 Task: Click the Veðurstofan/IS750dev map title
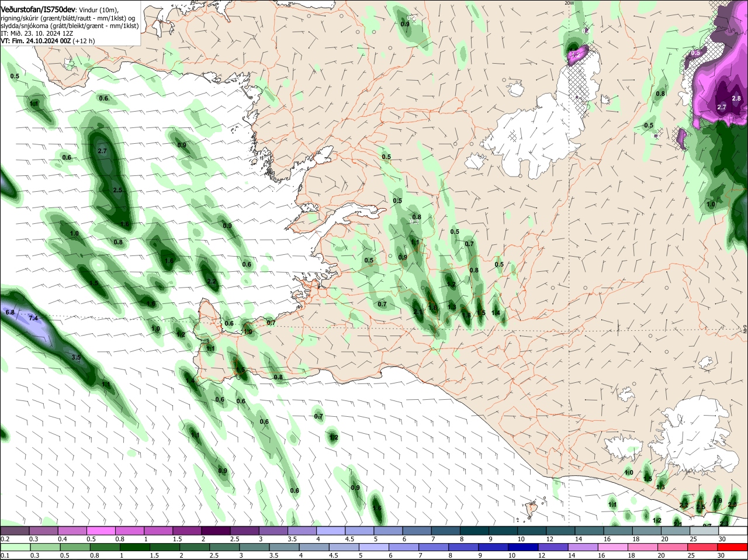click(38, 10)
